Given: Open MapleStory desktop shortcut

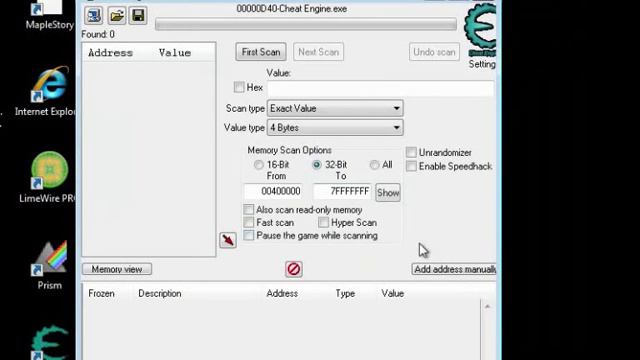Looking at the screenshot, I should (x=49, y=16).
